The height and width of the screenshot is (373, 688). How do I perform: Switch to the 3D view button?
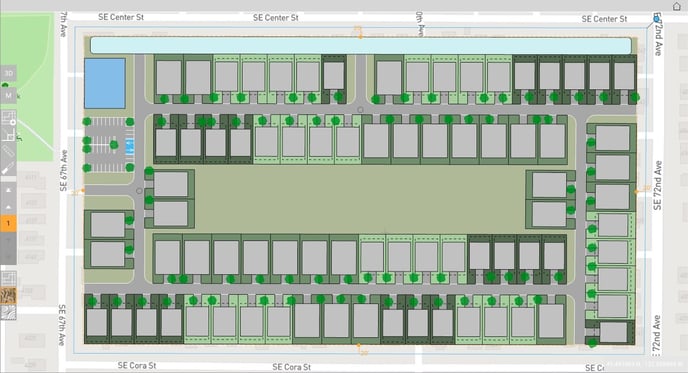8,73
